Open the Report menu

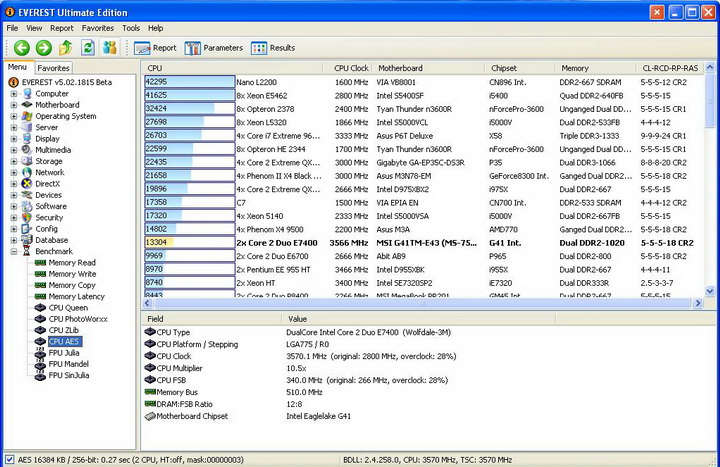tap(62, 28)
